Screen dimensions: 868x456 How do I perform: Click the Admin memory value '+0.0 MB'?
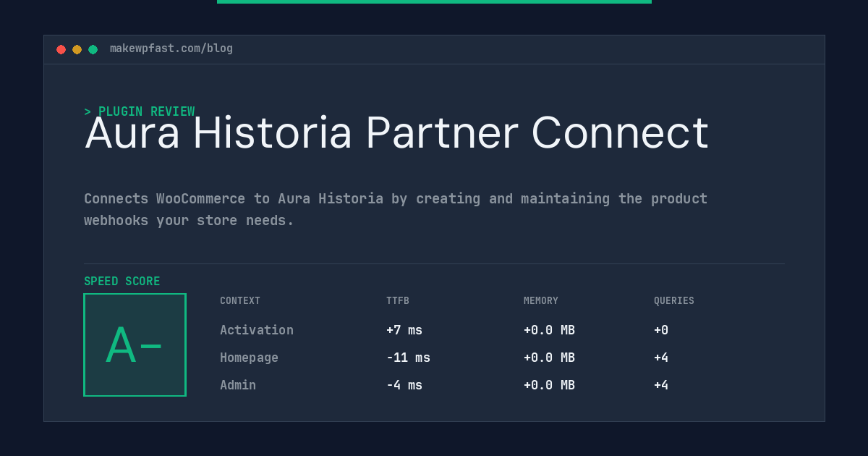(549, 385)
